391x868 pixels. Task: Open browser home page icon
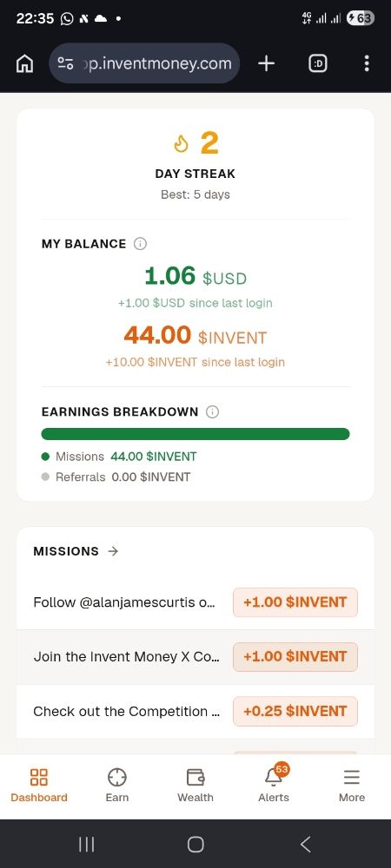coord(24,63)
